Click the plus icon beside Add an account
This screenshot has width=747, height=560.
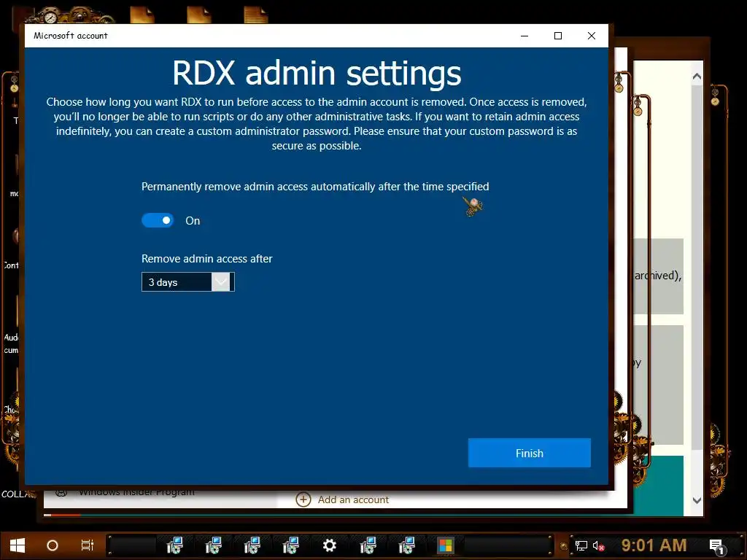point(303,499)
